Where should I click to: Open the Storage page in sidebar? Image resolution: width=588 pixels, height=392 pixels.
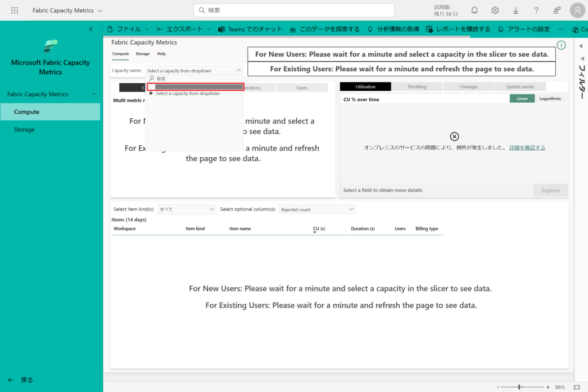(x=25, y=130)
